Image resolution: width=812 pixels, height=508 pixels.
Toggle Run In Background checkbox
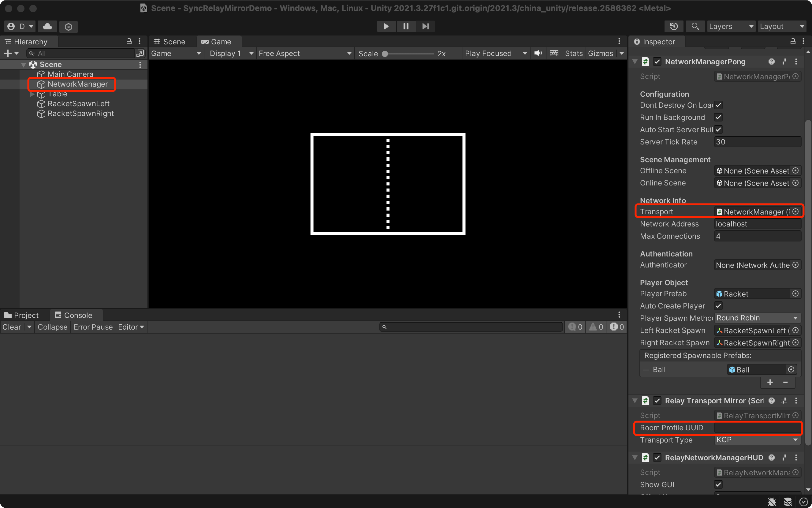pos(718,117)
